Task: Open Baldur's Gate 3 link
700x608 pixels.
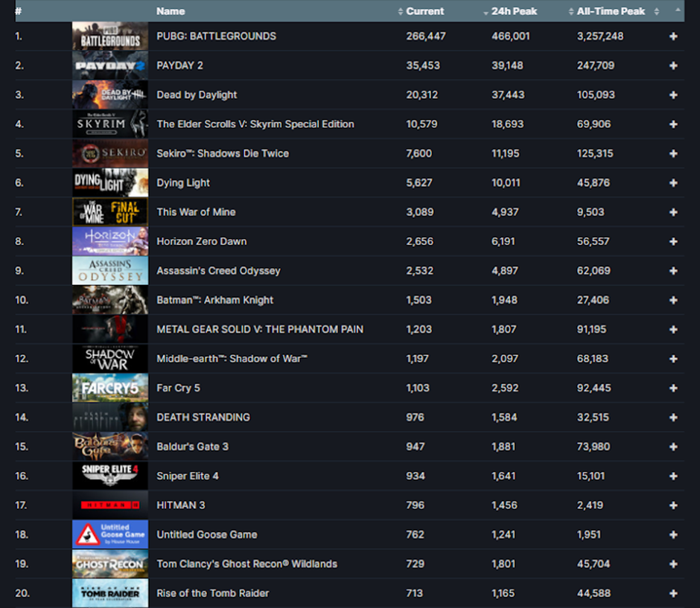Action: tap(192, 447)
